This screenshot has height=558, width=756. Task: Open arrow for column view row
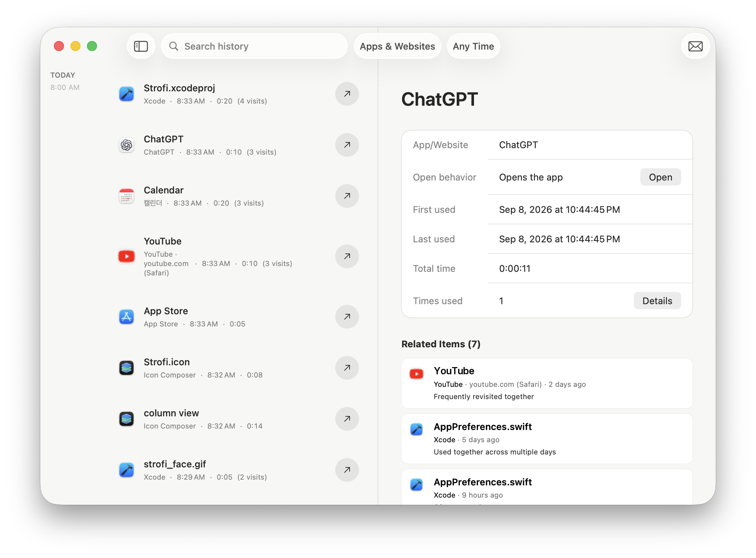pos(347,419)
